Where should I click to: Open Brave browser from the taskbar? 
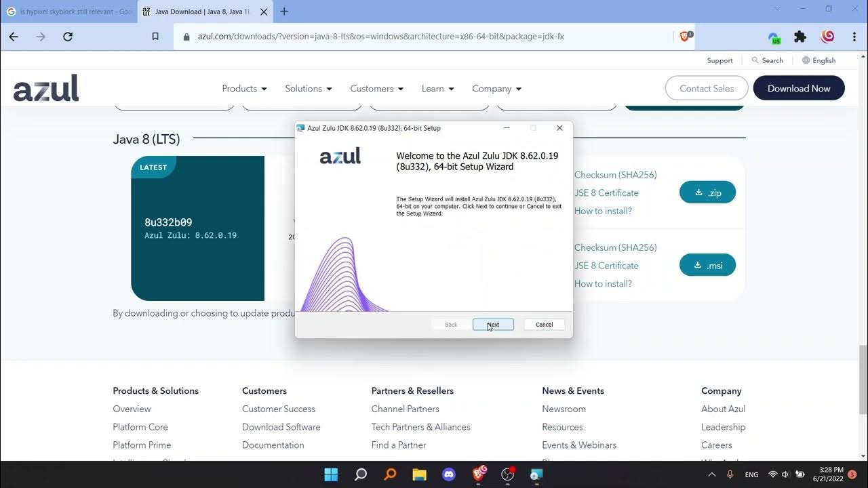point(479,473)
